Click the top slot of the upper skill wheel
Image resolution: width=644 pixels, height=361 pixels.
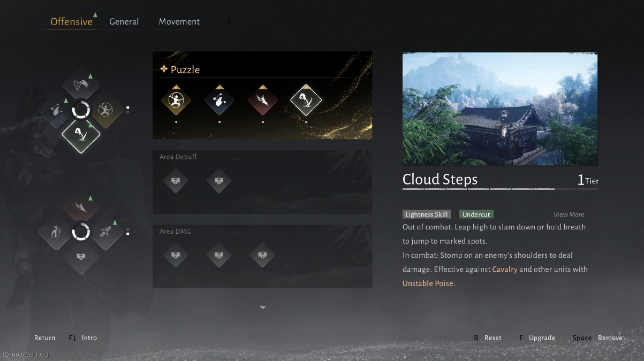pos(81,84)
